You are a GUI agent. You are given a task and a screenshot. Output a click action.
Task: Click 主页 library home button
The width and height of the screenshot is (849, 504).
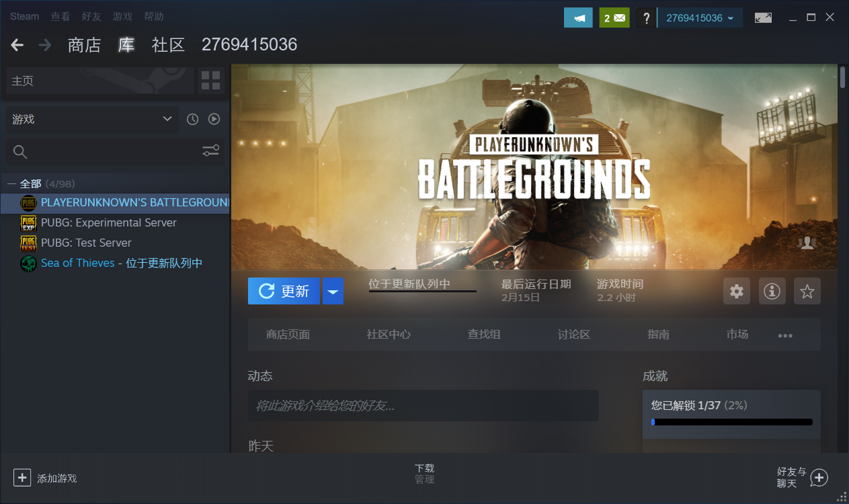[x=99, y=81]
